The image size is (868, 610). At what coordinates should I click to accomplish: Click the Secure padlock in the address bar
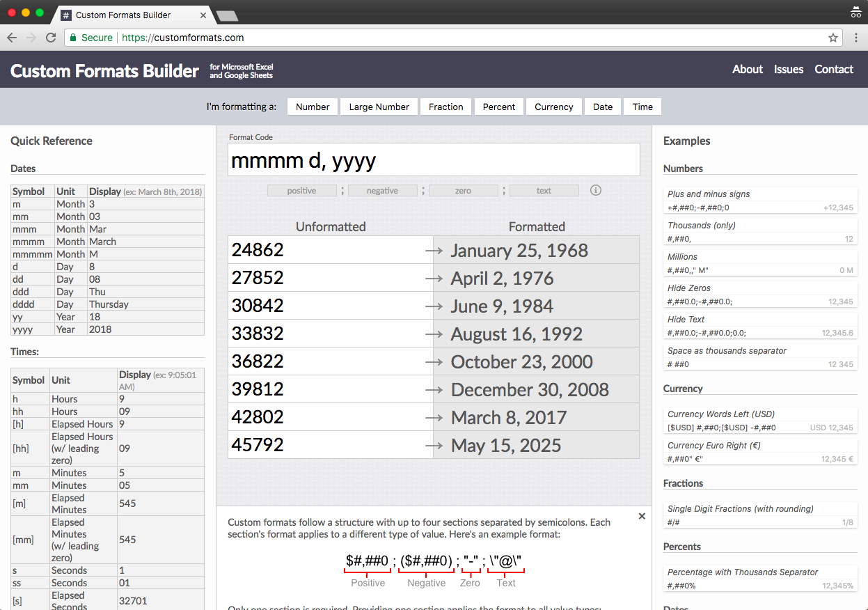coord(74,38)
